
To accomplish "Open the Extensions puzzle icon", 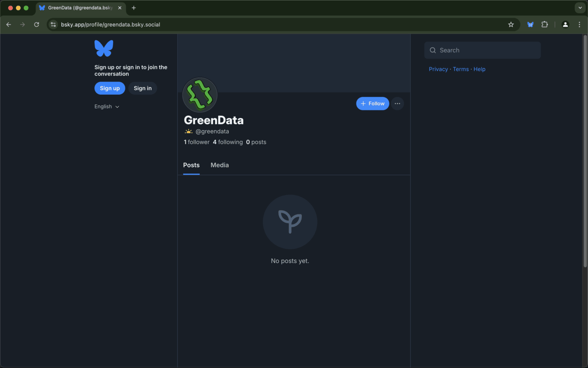I will pos(545,24).
